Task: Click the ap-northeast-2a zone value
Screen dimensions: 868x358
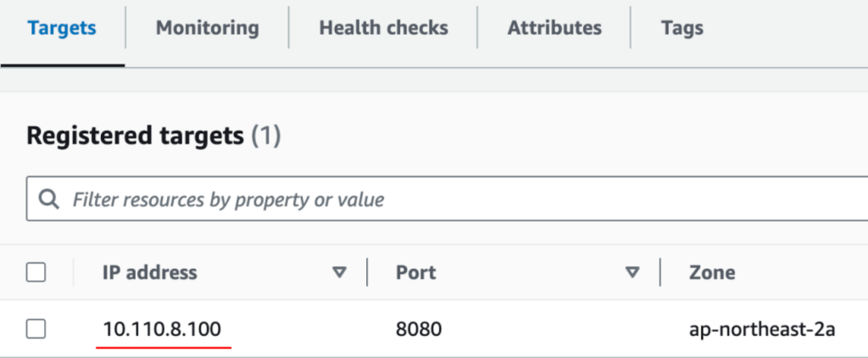Action: click(x=762, y=328)
